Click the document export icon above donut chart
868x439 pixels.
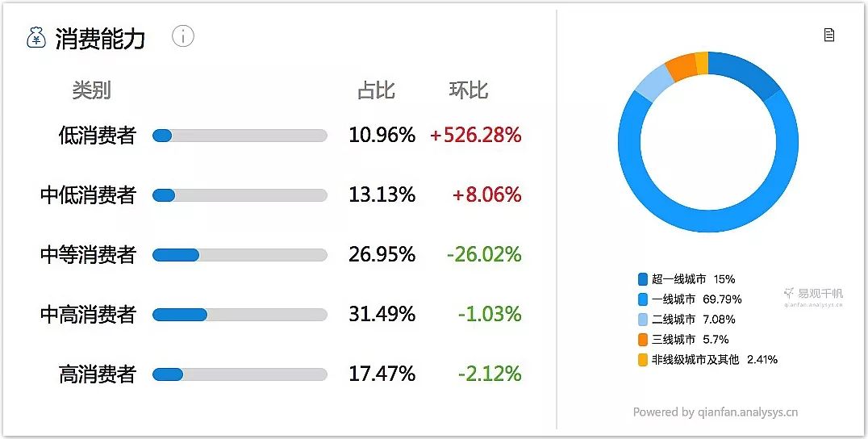coord(828,35)
